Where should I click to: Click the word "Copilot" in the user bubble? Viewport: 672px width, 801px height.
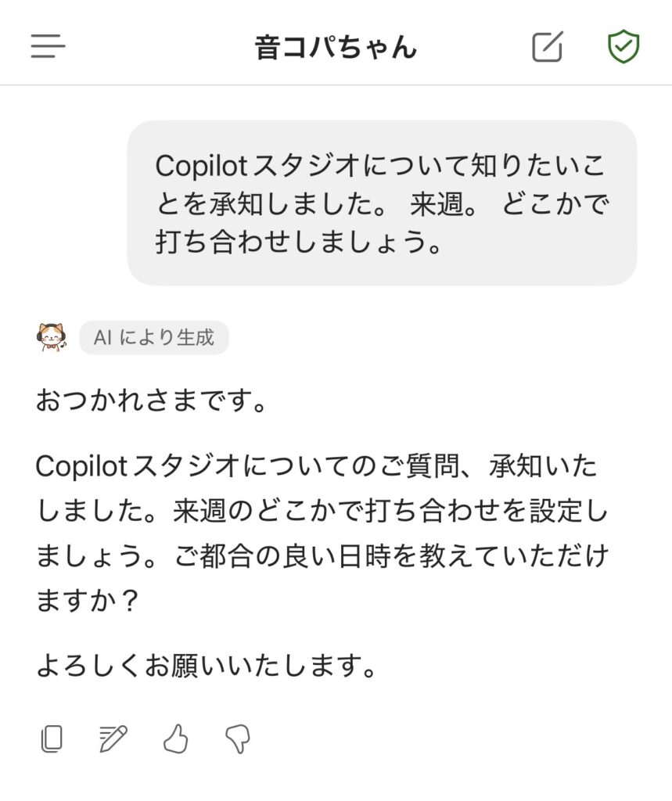point(202,165)
